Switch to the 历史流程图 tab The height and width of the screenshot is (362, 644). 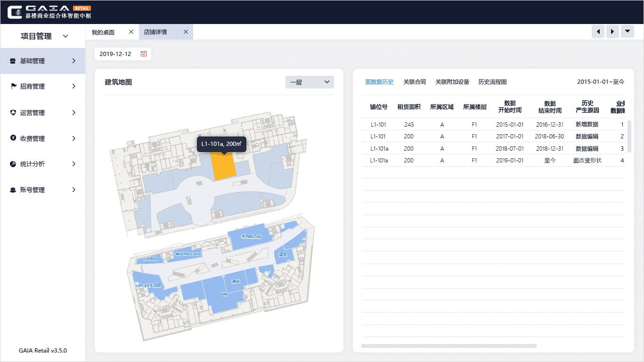click(492, 82)
